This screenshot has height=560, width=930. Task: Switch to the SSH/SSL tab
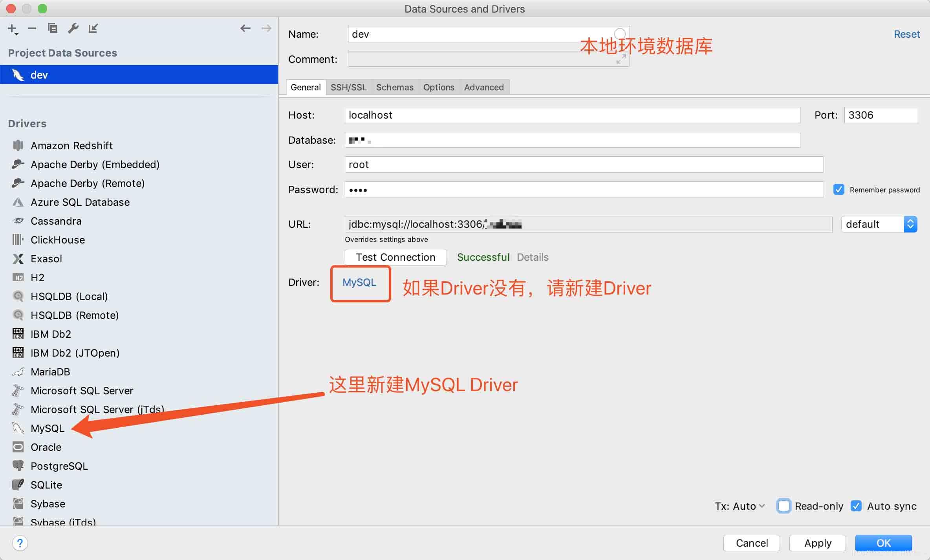pyautogui.click(x=348, y=87)
